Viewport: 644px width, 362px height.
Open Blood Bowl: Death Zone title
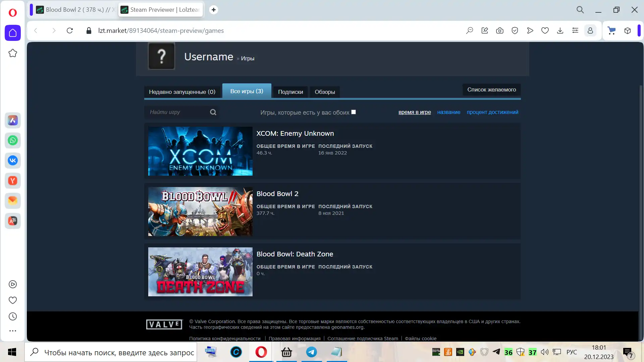[295, 254]
